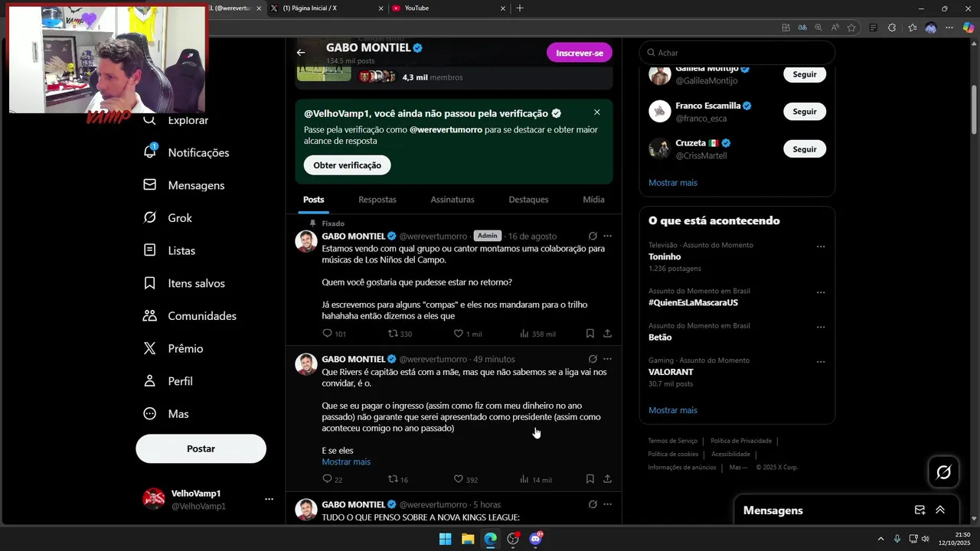The width and height of the screenshot is (980, 551).
Task: Compose new message in Mensagens drawer
Action: coord(920,510)
